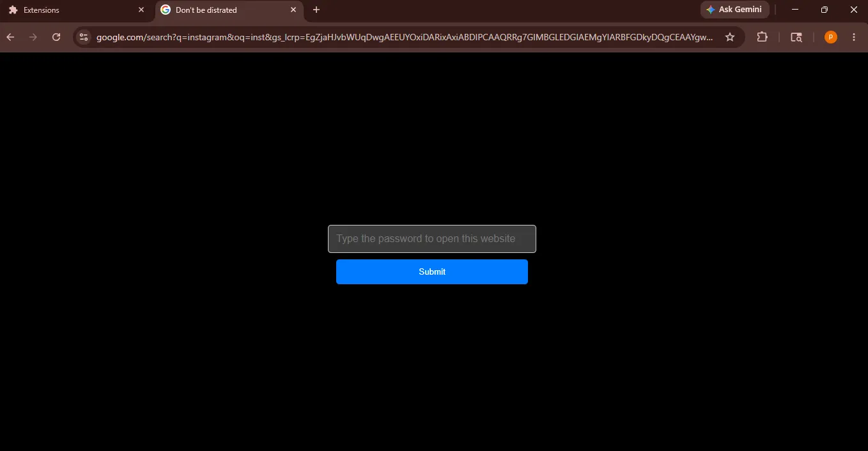Open the Chrome three-dot menu
Viewport: 868px width, 451px height.
[854, 37]
